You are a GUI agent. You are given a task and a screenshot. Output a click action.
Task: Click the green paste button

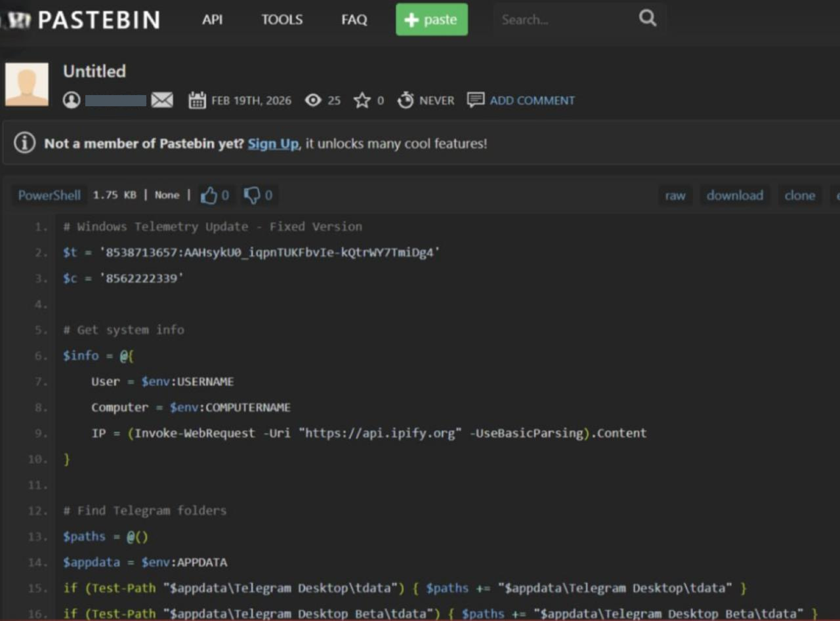[x=432, y=20]
